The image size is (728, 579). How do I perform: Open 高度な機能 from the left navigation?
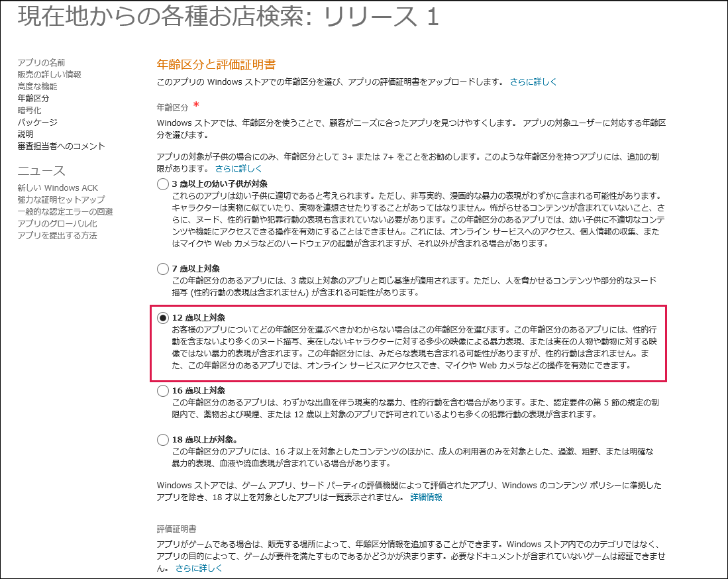click(37, 86)
